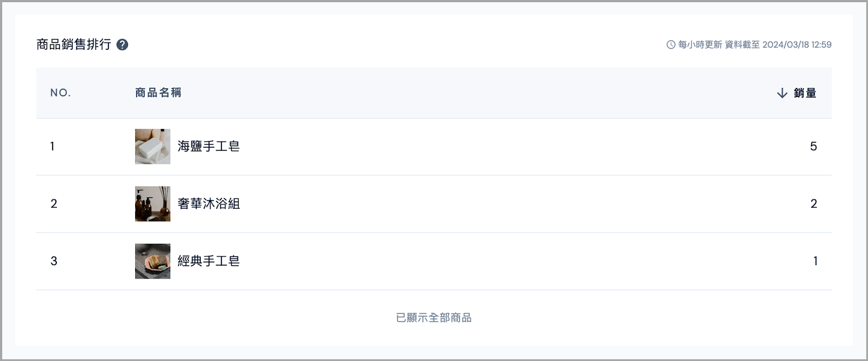Viewport: 868px width, 361px height.
Task: Click the sort arrow next to 銷量
Action: tap(782, 93)
